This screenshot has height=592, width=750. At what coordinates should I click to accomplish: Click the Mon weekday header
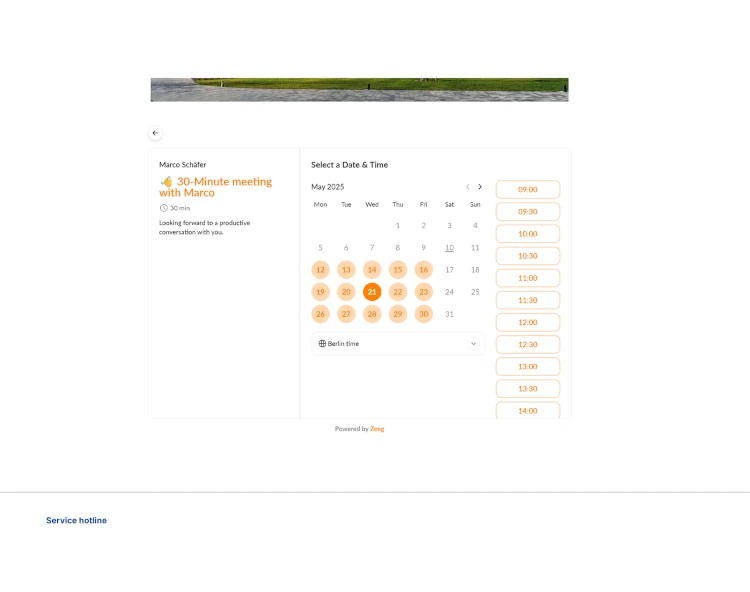[320, 205]
